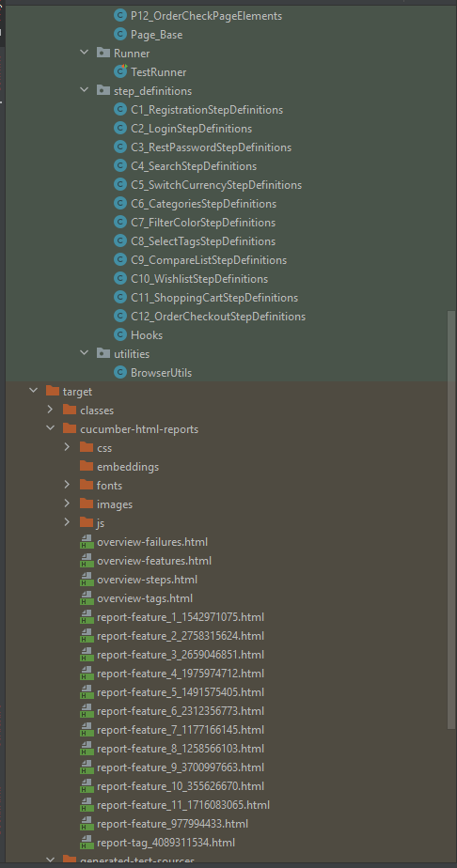Select the Page_Base class
457x868 pixels.
pyautogui.click(x=157, y=35)
